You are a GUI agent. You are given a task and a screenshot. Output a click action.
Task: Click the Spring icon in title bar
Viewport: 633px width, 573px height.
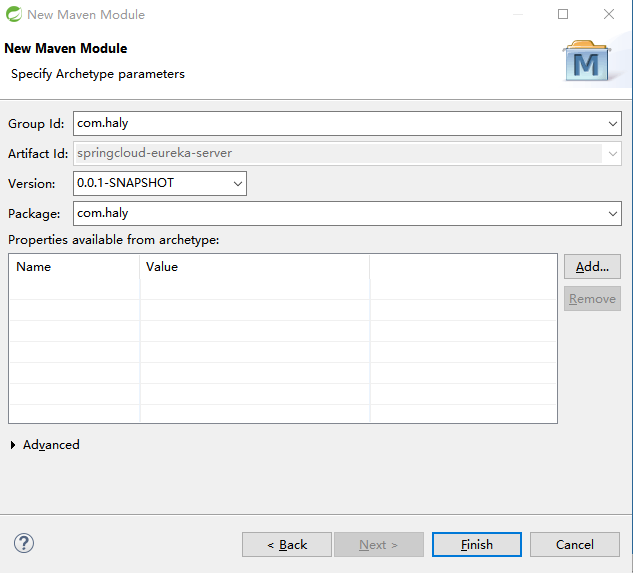click(13, 14)
